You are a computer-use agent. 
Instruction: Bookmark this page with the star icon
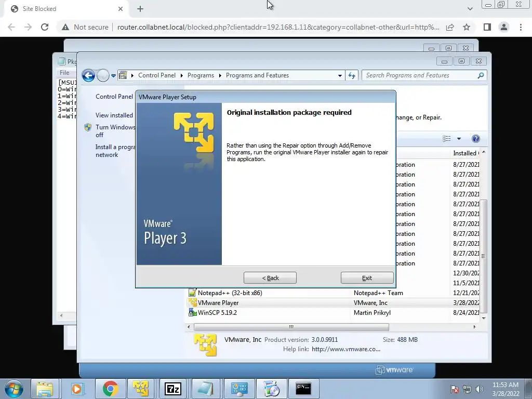(x=467, y=27)
